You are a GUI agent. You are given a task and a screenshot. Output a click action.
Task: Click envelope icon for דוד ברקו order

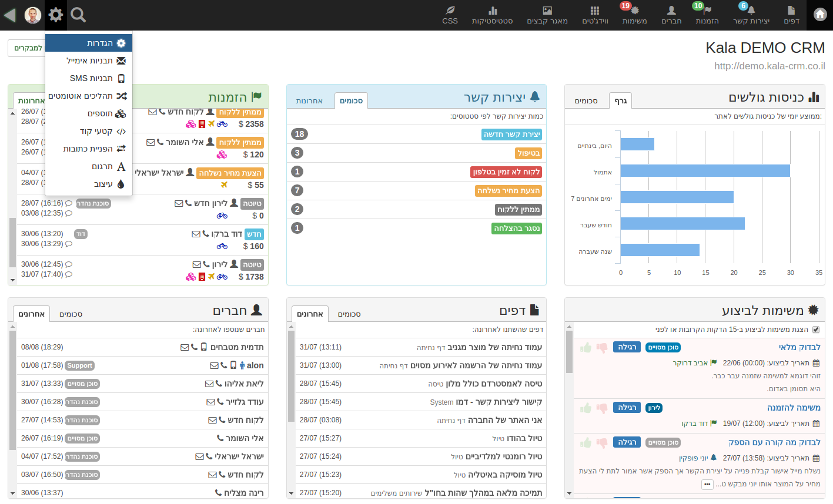[196, 234]
